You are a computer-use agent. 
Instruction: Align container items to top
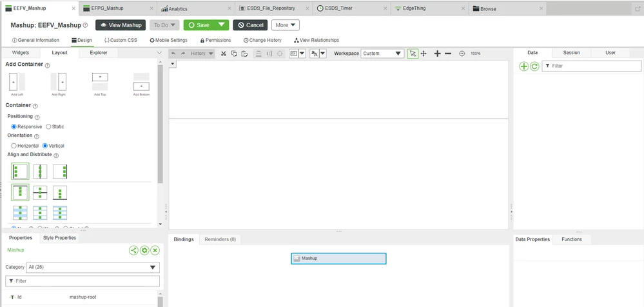20,192
